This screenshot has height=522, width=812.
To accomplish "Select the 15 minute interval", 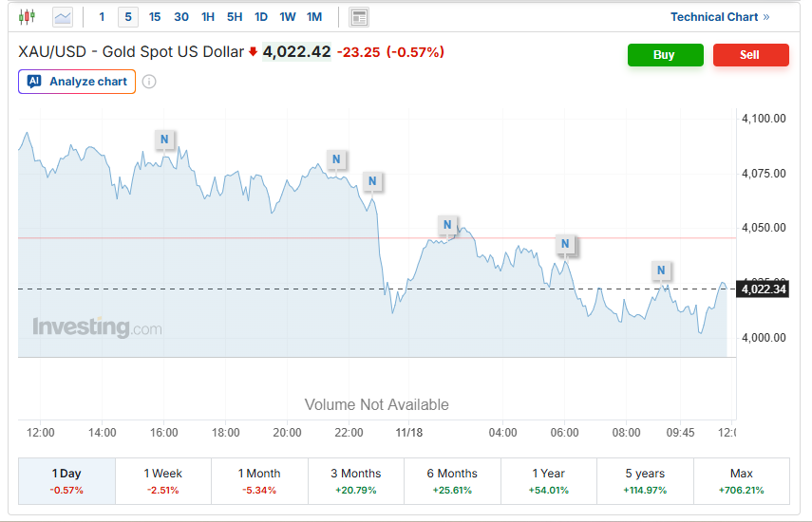I will click(x=155, y=17).
